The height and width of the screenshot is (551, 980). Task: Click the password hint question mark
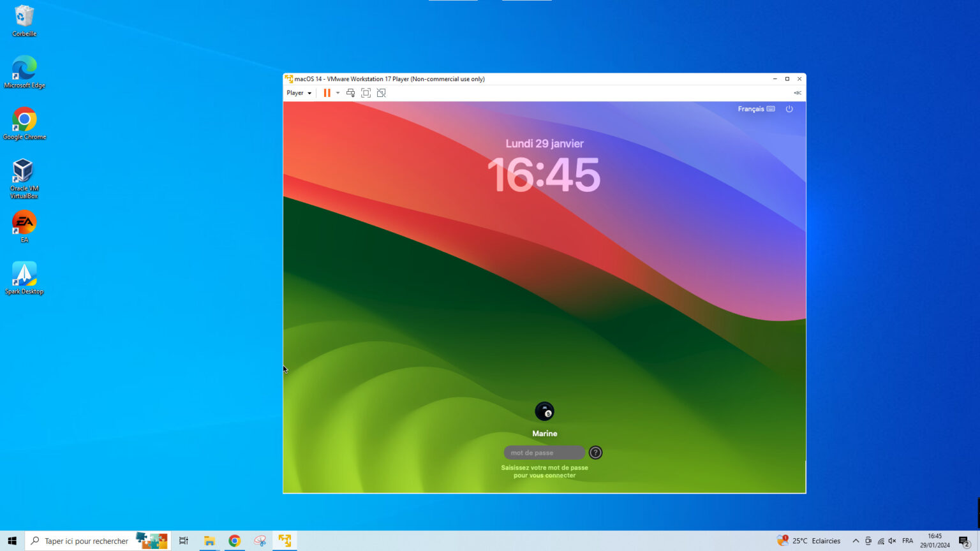click(595, 452)
